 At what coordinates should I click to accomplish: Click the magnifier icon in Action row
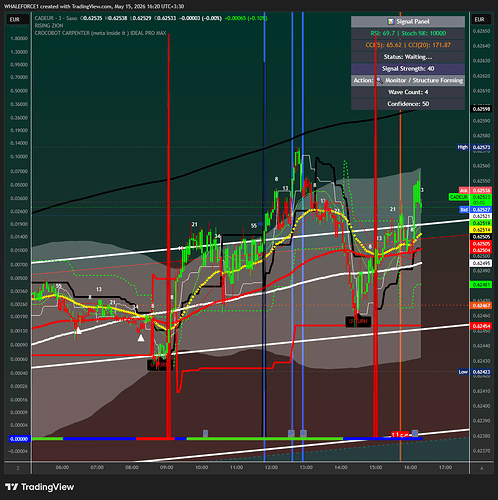[379, 80]
